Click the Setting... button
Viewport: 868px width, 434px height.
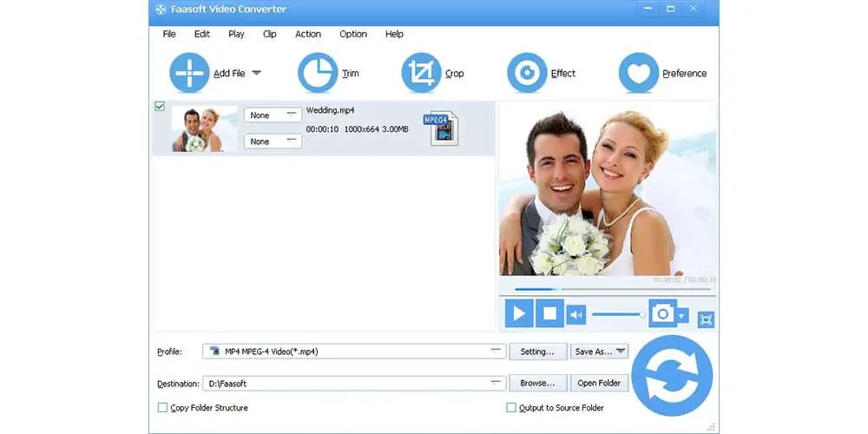tap(537, 351)
